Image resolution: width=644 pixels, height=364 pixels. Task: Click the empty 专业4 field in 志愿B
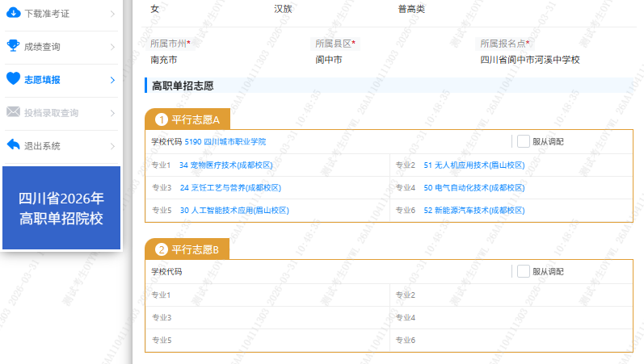click(511, 318)
